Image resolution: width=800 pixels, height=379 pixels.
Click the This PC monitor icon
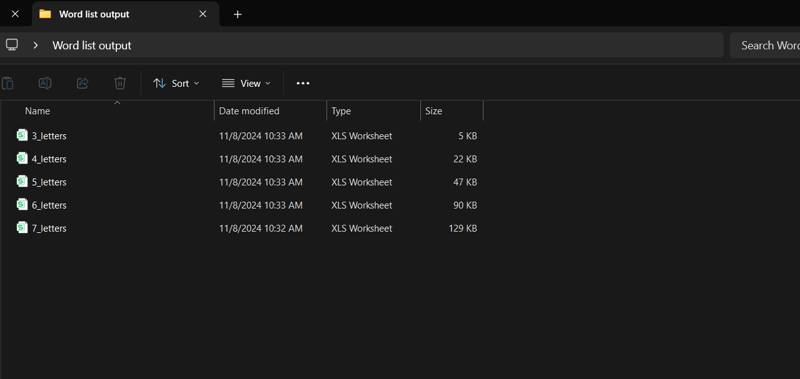[x=12, y=45]
